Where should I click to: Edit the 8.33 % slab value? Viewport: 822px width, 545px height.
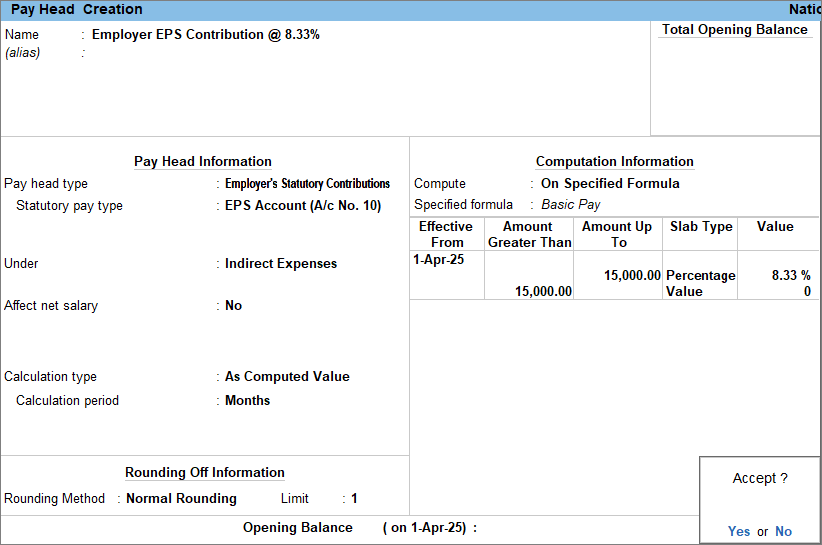point(791,275)
